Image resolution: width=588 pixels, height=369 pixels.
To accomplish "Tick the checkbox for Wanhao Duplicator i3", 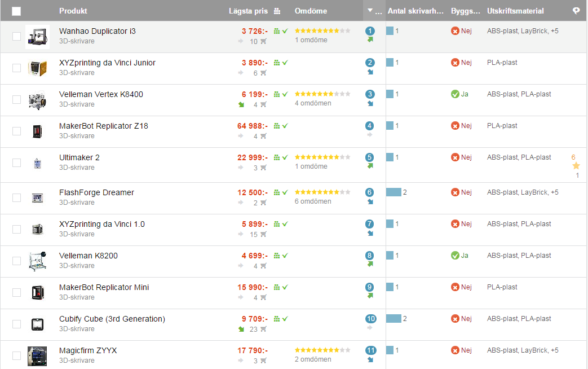I will pos(16,36).
